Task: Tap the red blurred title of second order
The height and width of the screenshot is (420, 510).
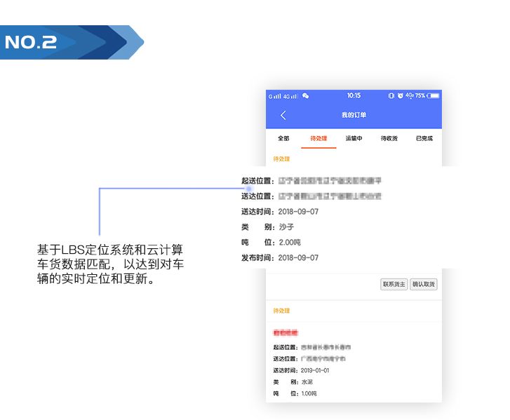Action: [x=286, y=332]
